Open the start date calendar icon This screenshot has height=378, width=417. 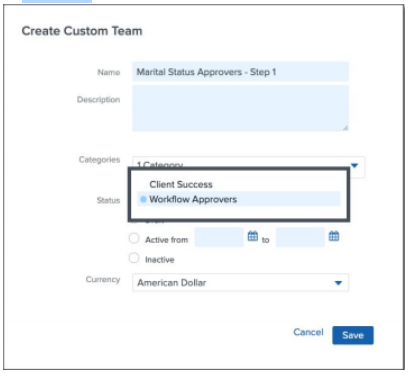(253, 236)
